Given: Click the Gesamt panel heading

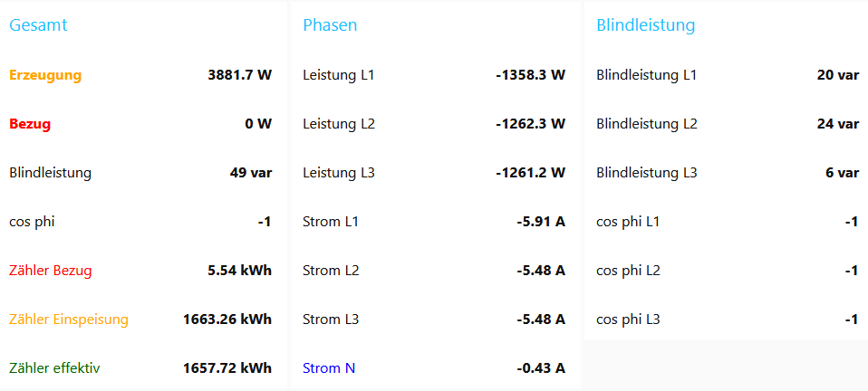Looking at the screenshot, I should coord(38,25).
